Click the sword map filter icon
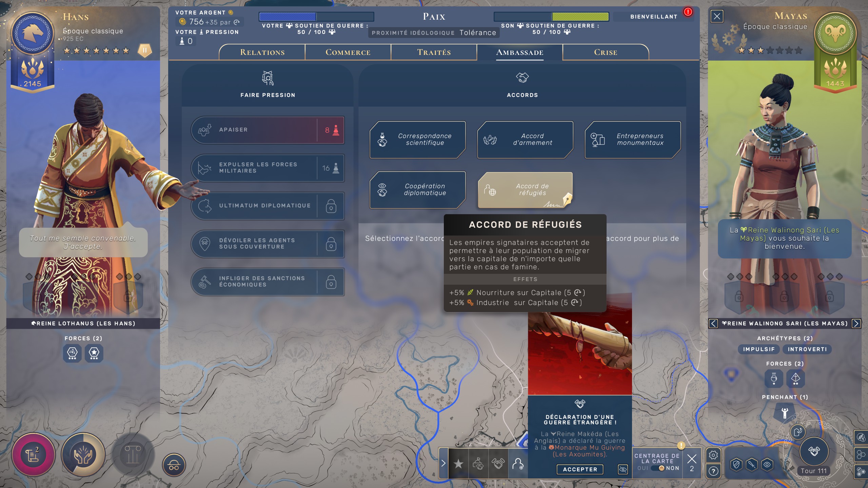Image resolution: width=868 pixels, height=488 pixels. pyautogui.click(x=752, y=465)
